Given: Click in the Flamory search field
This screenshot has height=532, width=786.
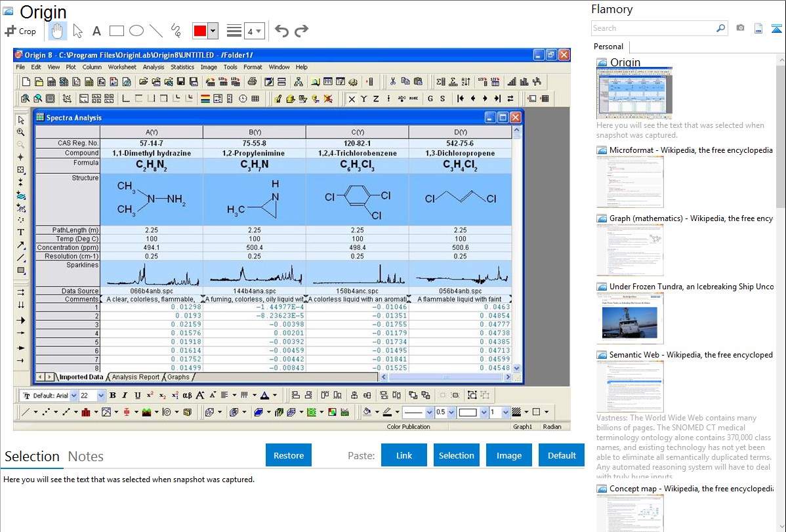Looking at the screenshot, I should click(653, 28).
